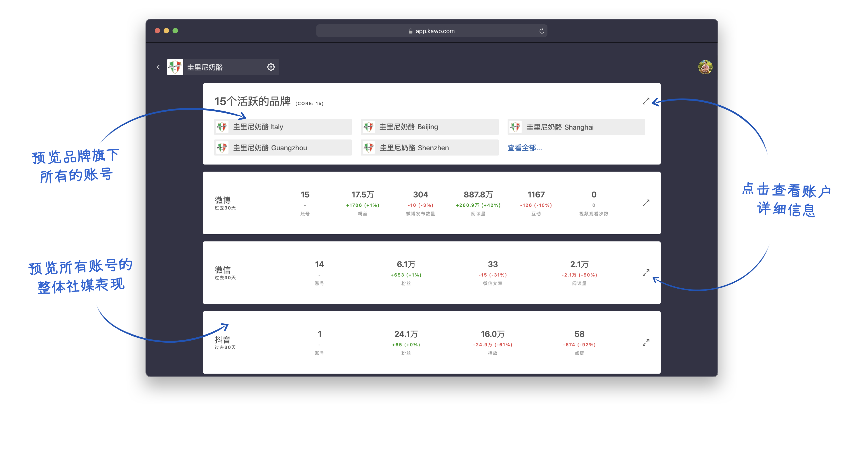868x452 pixels.
Task: Click the Douyin 24.1万 followers figure
Action: [x=406, y=334]
